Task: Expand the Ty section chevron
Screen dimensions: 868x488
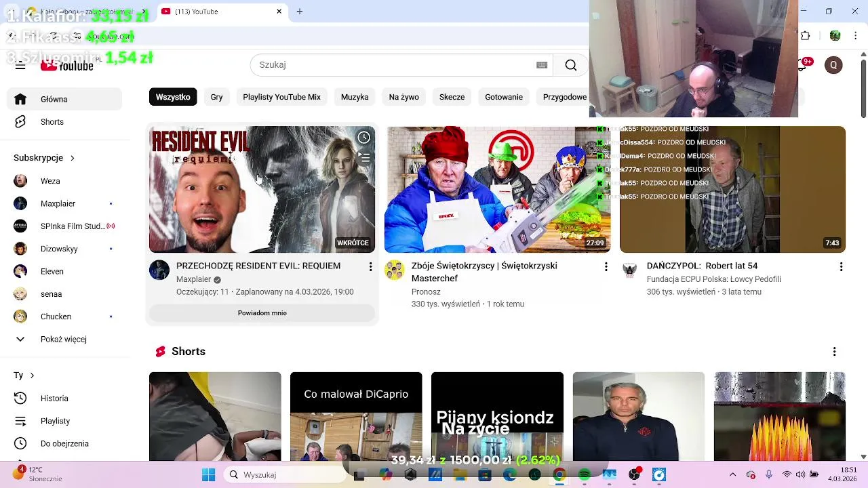Action: click(31, 375)
